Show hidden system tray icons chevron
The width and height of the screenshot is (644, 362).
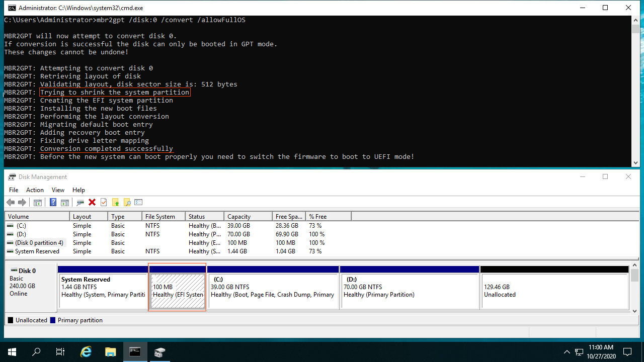(x=567, y=352)
